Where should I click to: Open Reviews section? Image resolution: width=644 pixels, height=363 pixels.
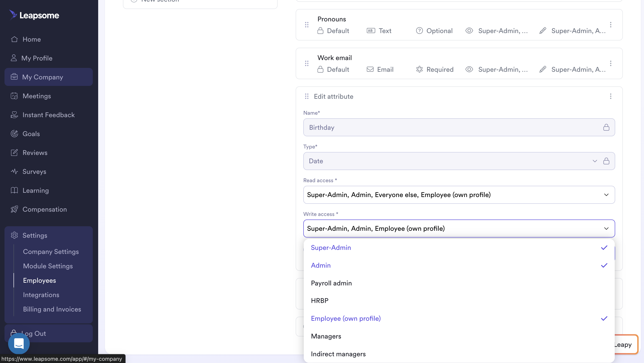35,152
